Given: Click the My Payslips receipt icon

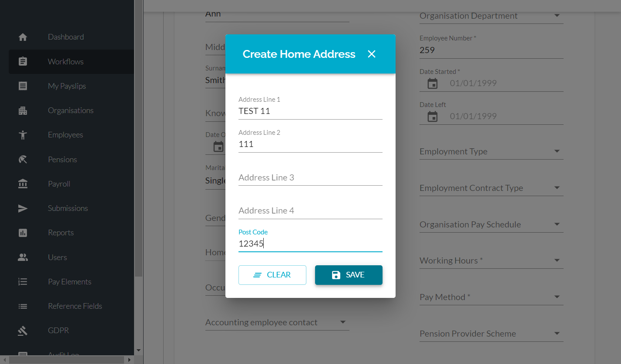Looking at the screenshot, I should click(23, 86).
